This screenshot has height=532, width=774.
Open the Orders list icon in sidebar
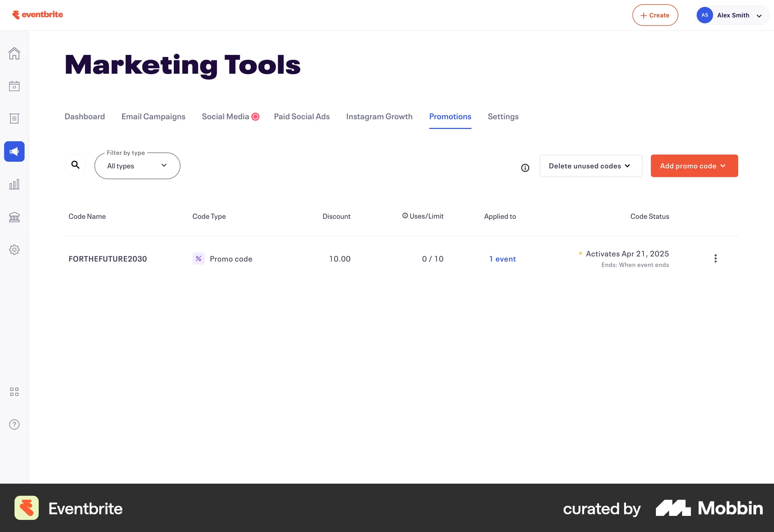pos(14,118)
